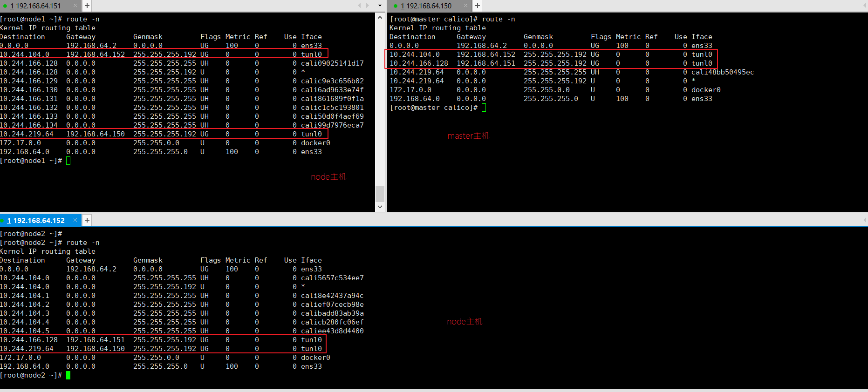Click destination 10.244.166.129 in node1 table
The width and height of the screenshot is (868, 392).
(x=29, y=81)
